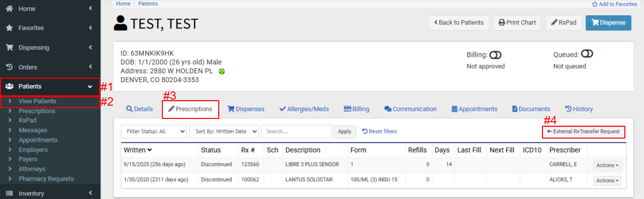Click the Patients people icon in sidebar

[9, 86]
